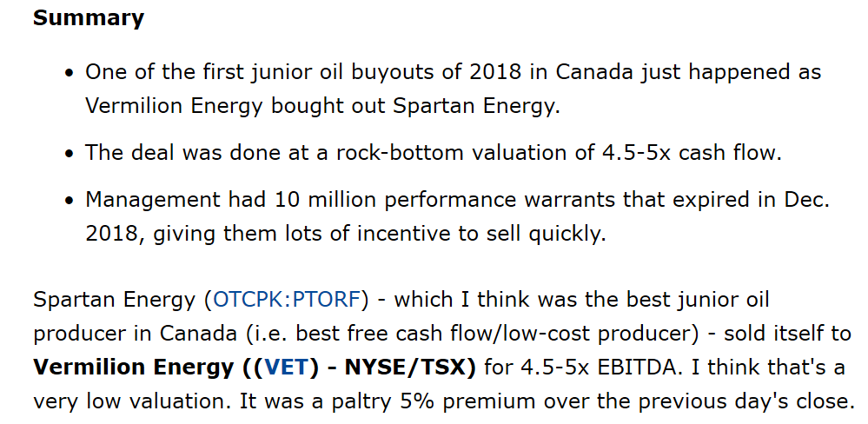
Task: Click the Summary heading
Action: pyautogui.click(x=89, y=18)
